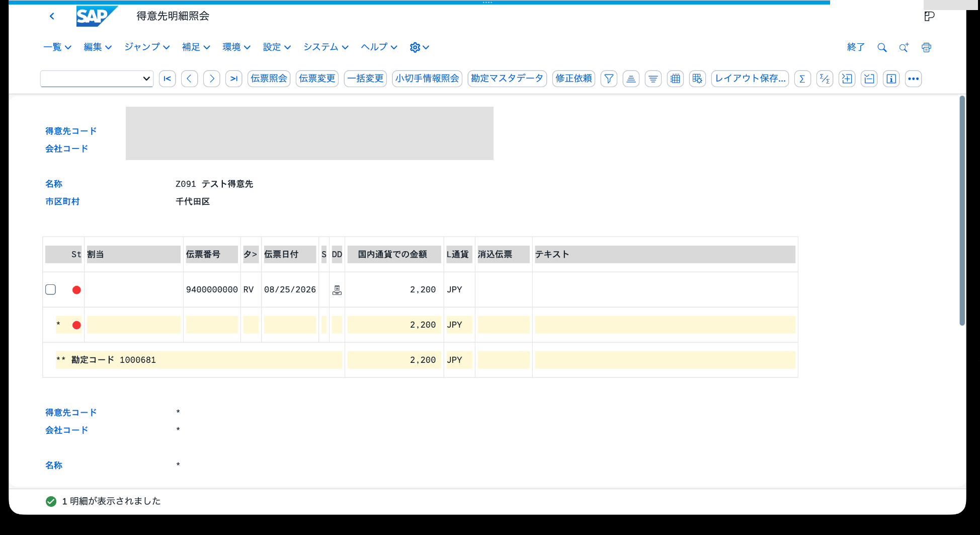Sort ascending using the toolbar icon
This screenshot has height=535, width=980.
[631, 79]
